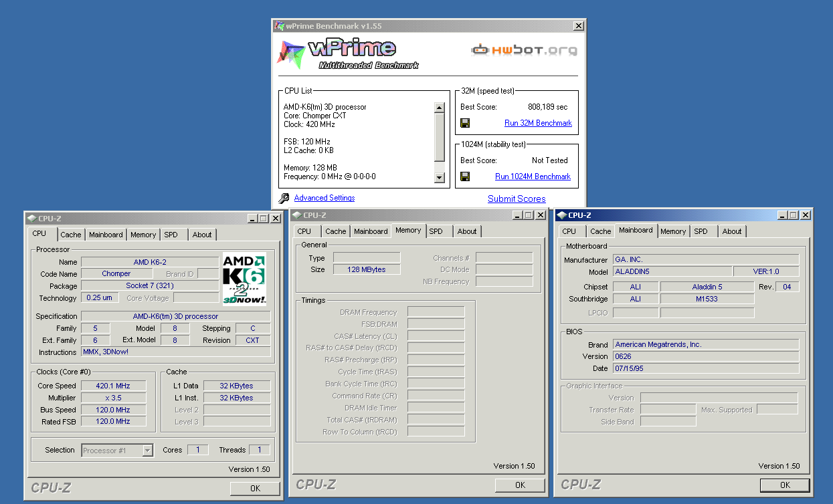
Task: Click the AMD K6-2 3DNow! processor logo
Action: tap(244, 279)
